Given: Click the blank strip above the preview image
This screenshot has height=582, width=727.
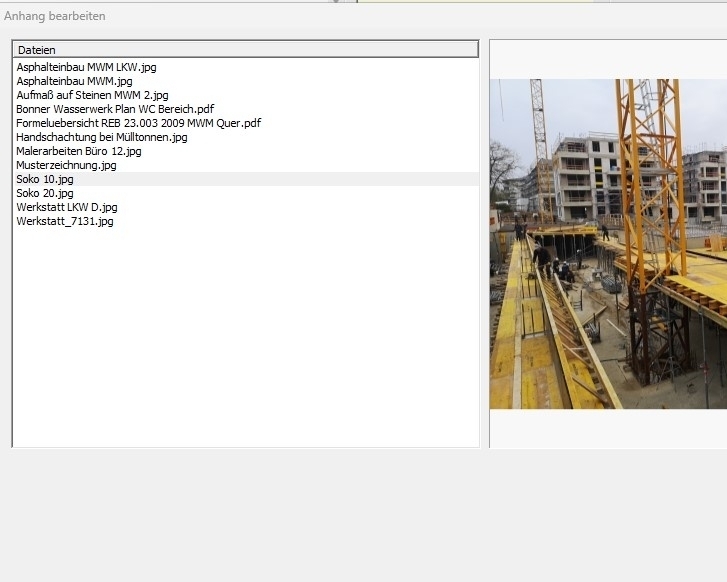Looking at the screenshot, I should click(x=608, y=59).
